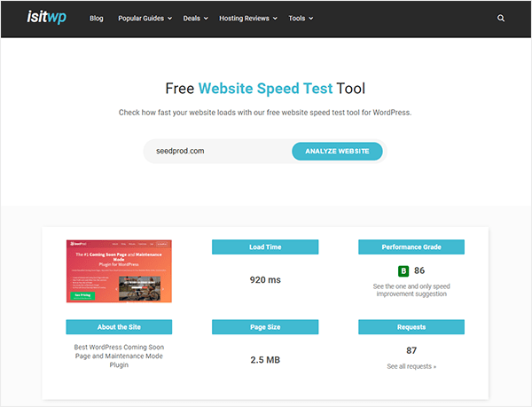
Task: Open the Deals menu
Action: 195,19
